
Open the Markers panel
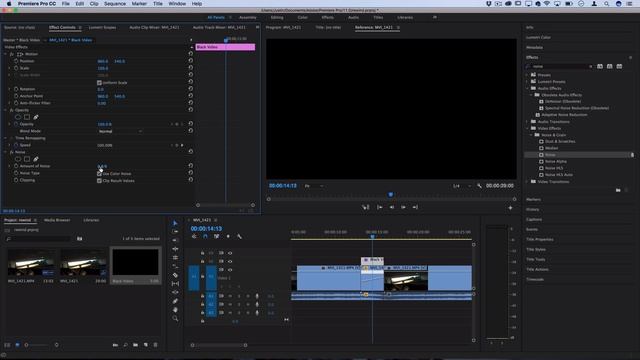(533, 199)
